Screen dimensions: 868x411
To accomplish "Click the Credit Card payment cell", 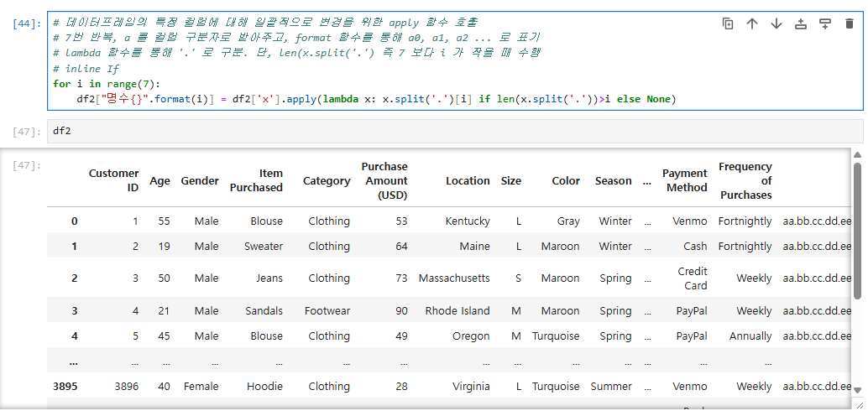I will (693, 278).
